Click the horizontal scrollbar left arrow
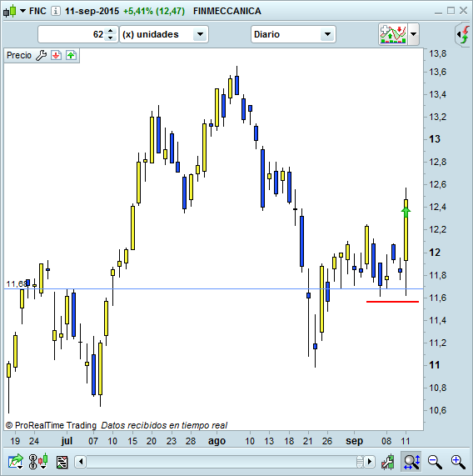 coord(81,462)
